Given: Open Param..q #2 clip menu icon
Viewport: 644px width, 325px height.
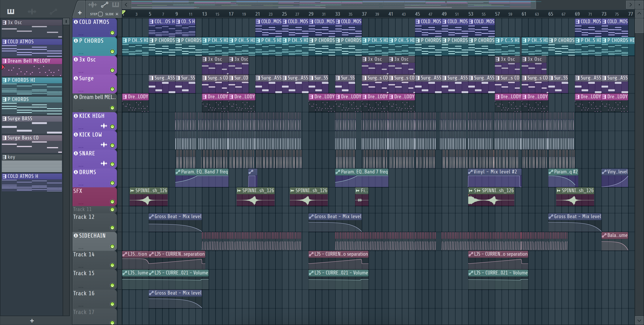Looking at the screenshot, I should coord(551,172).
